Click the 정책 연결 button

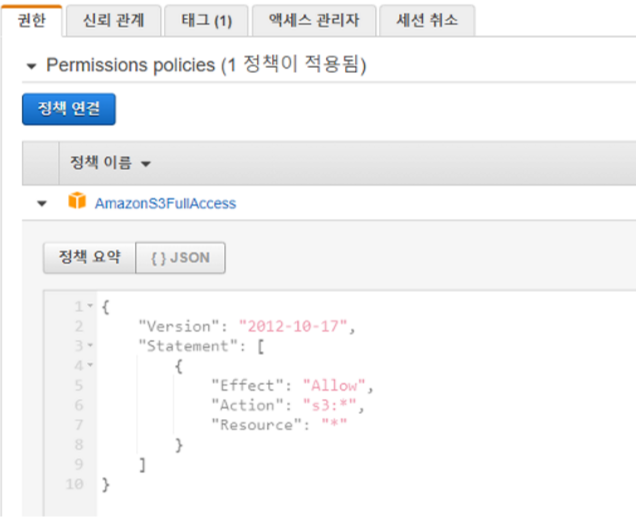tap(69, 109)
